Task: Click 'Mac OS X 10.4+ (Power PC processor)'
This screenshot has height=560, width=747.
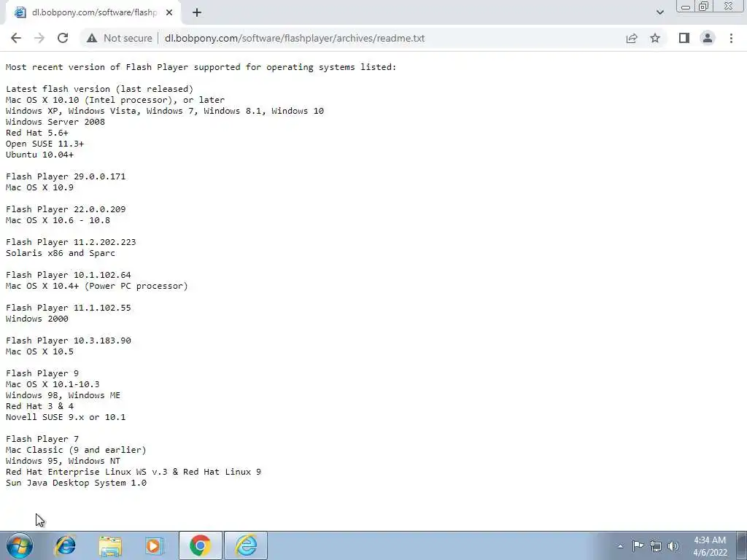Action: 97,286
